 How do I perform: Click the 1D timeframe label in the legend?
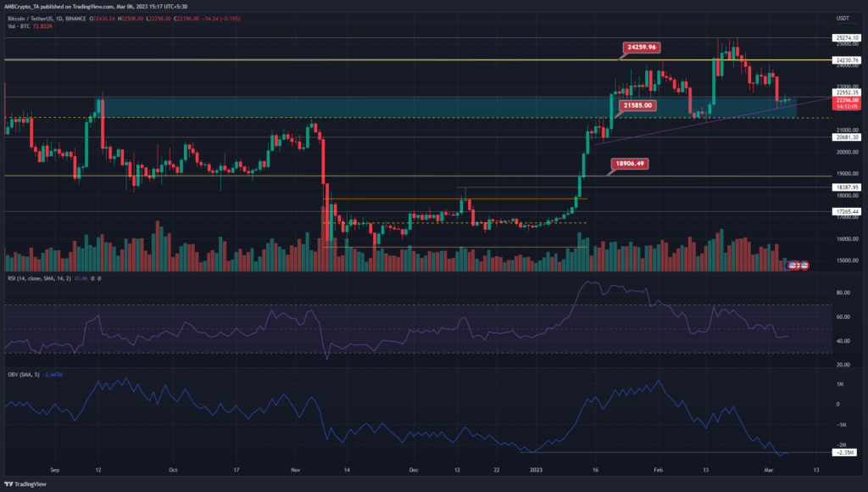coord(58,19)
